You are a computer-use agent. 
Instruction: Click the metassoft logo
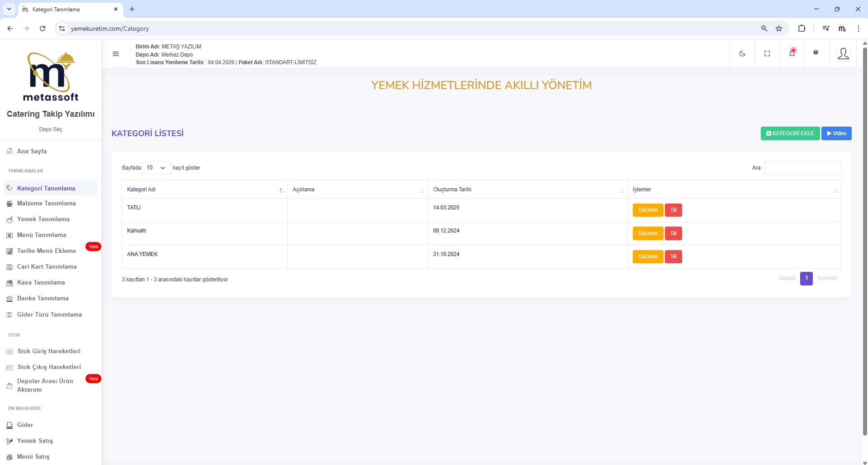[x=51, y=76]
